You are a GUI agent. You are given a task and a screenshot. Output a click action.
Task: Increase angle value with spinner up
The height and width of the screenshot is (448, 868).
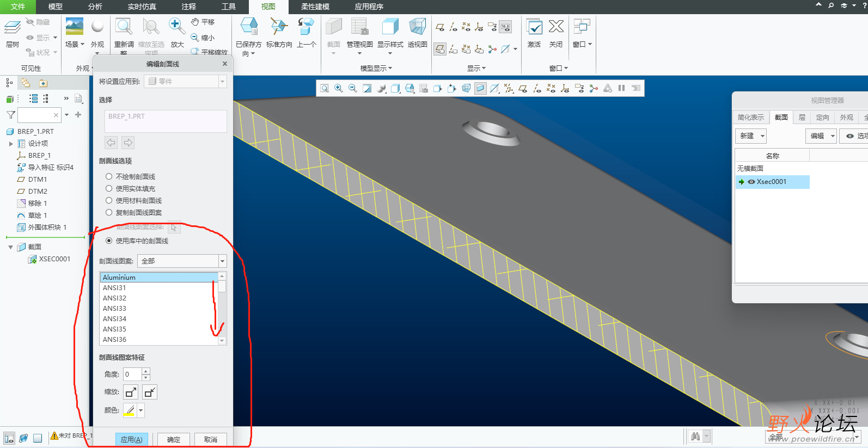pos(145,371)
